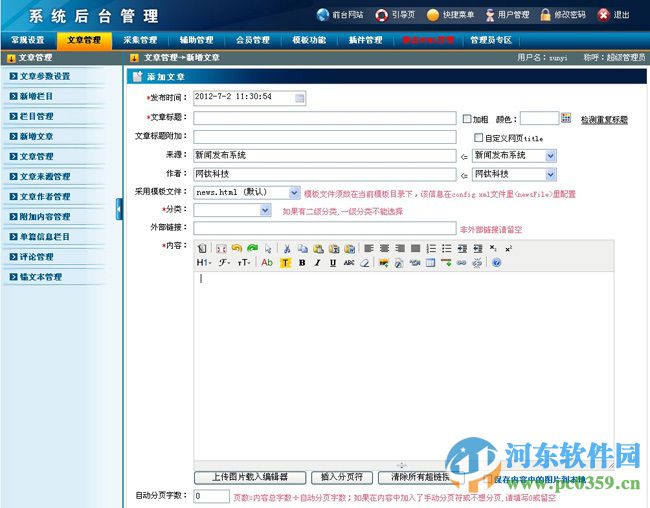Click 上传图片载入编辑器 button

250,477
